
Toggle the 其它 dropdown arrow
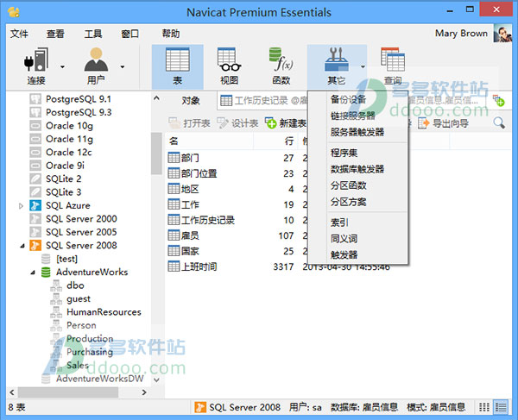click(x=363, y=67)
